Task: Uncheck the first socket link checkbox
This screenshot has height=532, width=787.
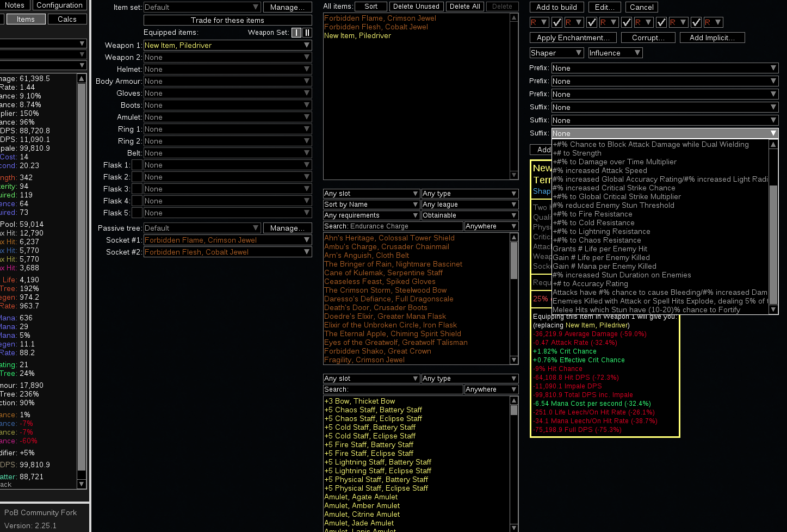Action: click(557, 23)
